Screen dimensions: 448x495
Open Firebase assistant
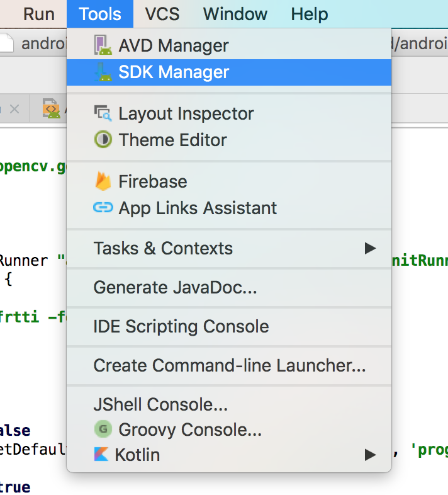point(229,181)
